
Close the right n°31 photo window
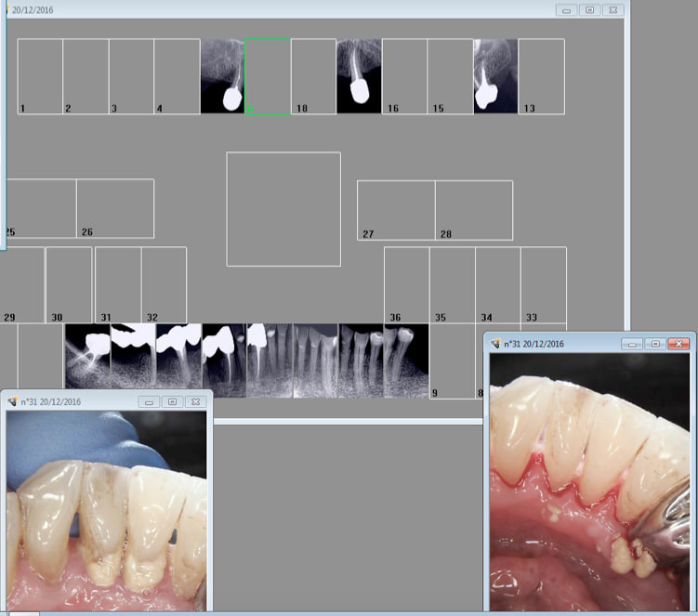(x=679, y=344)
